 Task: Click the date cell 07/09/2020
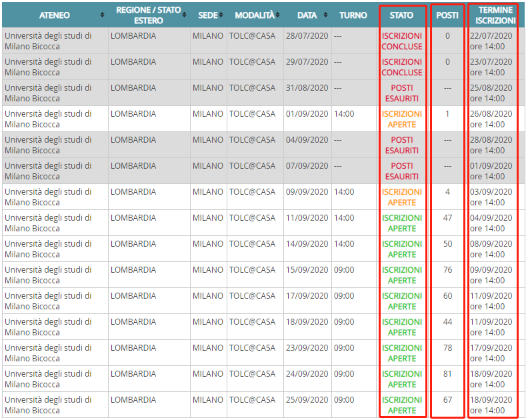click(307, 166)
